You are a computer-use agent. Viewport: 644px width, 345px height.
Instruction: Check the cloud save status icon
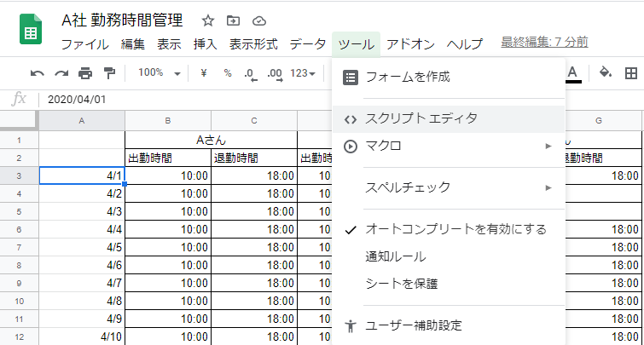259,21
